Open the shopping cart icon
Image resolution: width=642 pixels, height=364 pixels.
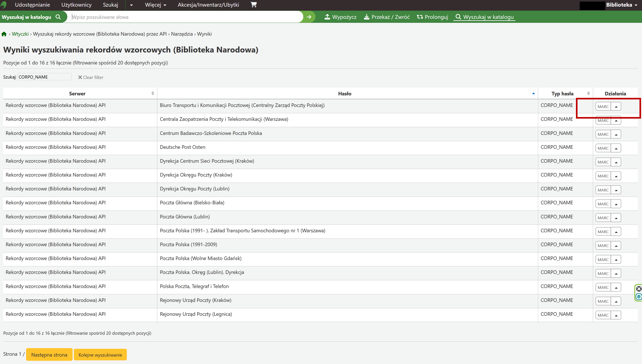pyautogui.click(x=254, y=5)
